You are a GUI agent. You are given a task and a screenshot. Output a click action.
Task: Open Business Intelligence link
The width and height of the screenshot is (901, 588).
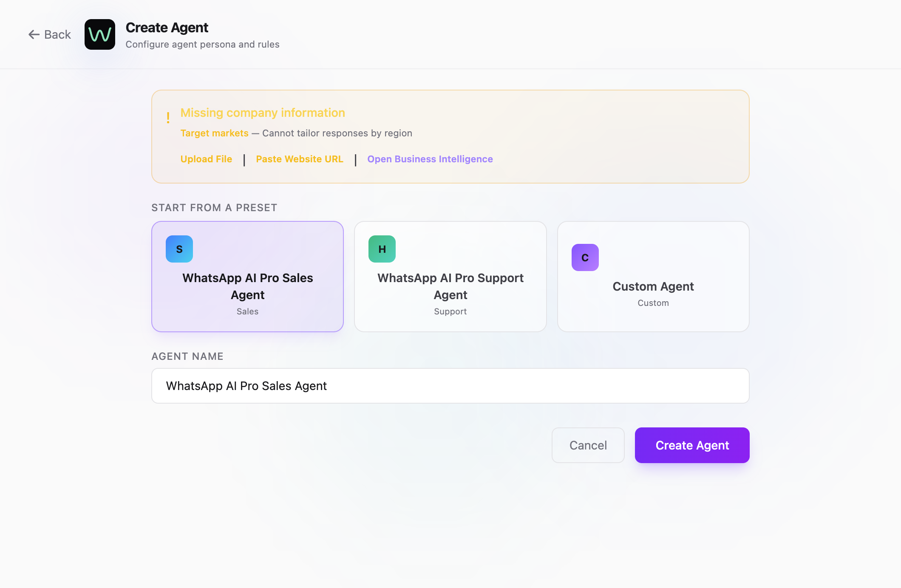tap(430, 159)
